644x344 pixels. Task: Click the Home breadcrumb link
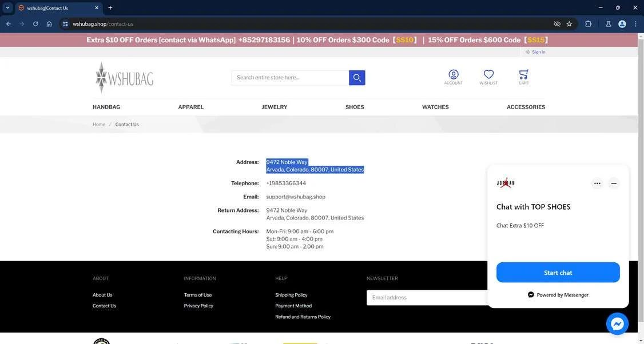point(99,125)
